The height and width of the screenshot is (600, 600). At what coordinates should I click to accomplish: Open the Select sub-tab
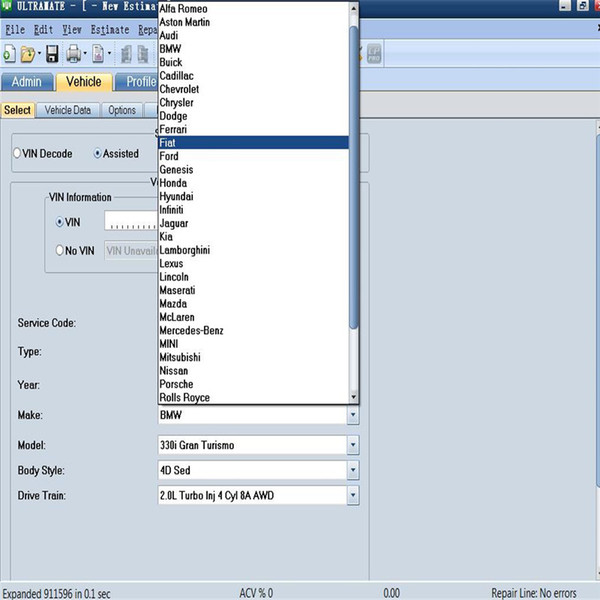click(18, 110)
